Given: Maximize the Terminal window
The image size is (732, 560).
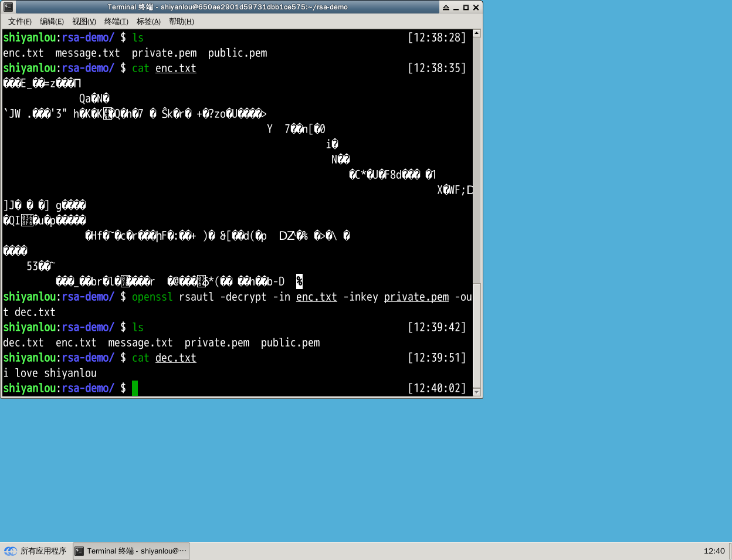Looking at the screenshot, I should pyautogui.click(x=466, y=8).
